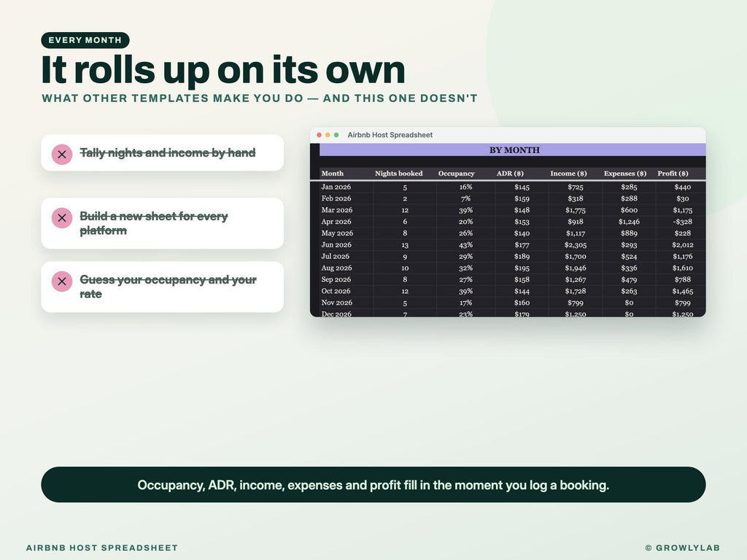Click the green maximize dot in spreadsheet window

[x=336, y=135]
